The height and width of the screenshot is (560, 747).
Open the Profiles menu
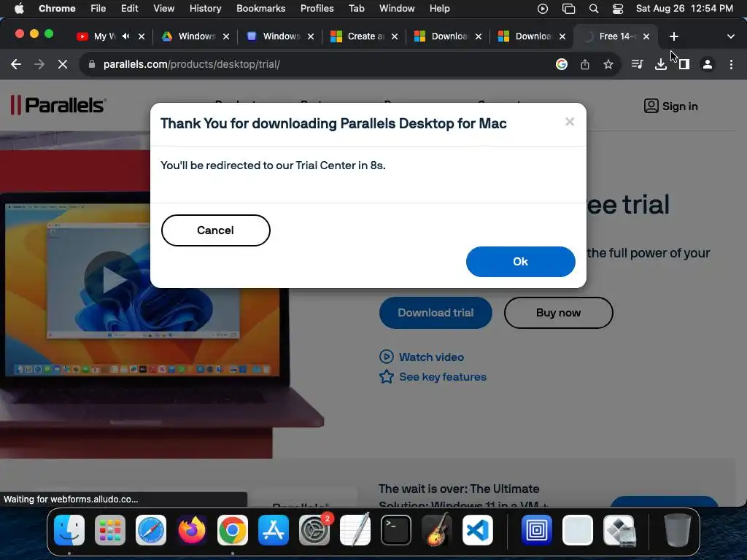pyautogui.click(x=317, y=9)
